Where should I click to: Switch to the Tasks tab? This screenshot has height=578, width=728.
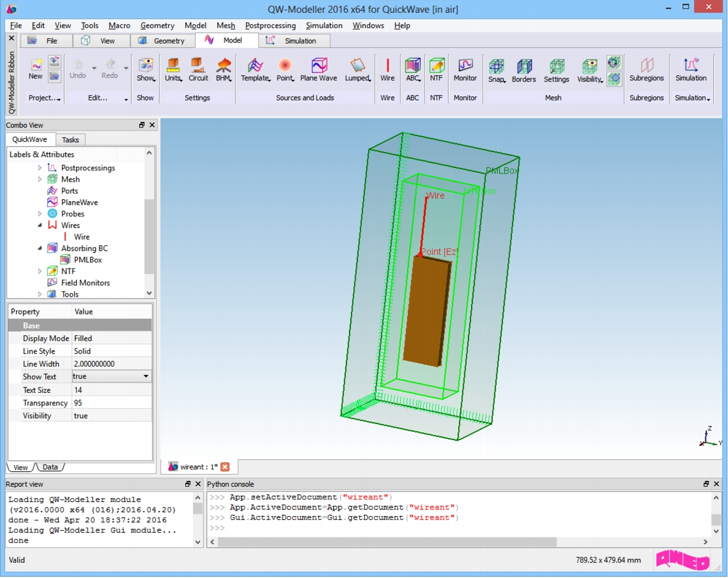coord(71,140)
